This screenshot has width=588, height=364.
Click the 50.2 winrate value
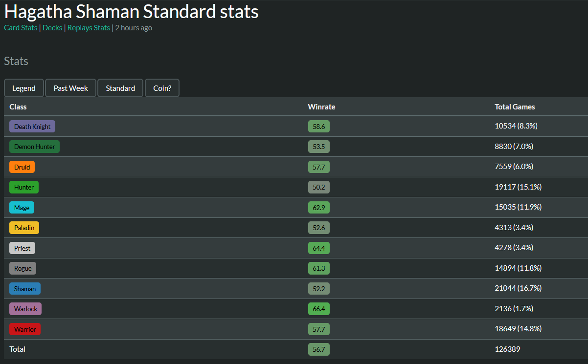click(x=319, y=187)
